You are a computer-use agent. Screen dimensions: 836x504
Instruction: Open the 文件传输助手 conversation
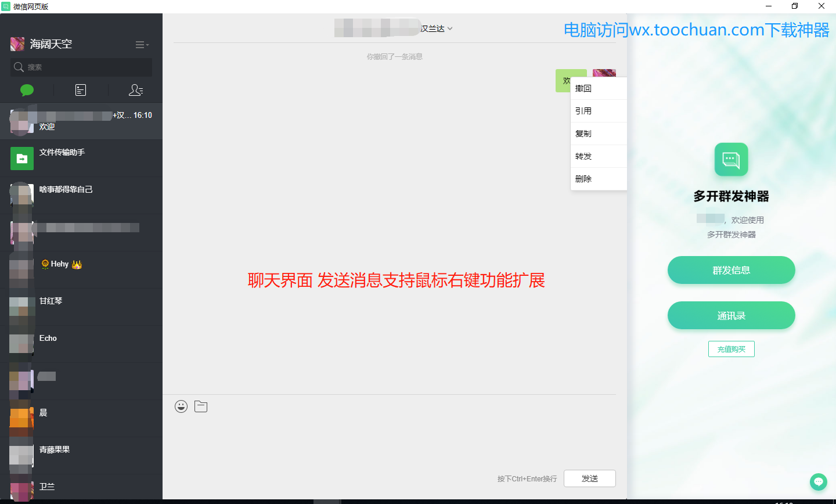81,159
